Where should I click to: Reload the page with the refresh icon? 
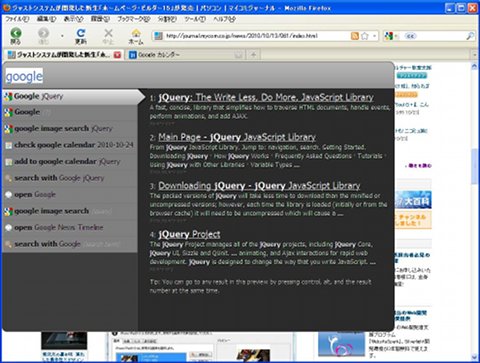81,33
